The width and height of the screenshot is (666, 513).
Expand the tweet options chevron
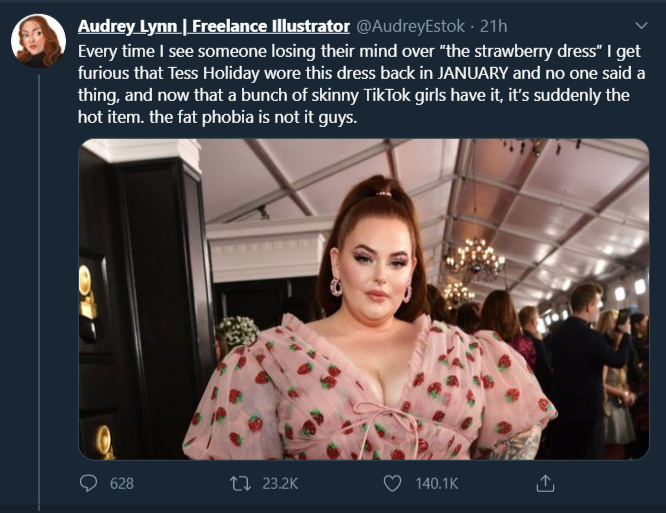click(x=641, y=25)
